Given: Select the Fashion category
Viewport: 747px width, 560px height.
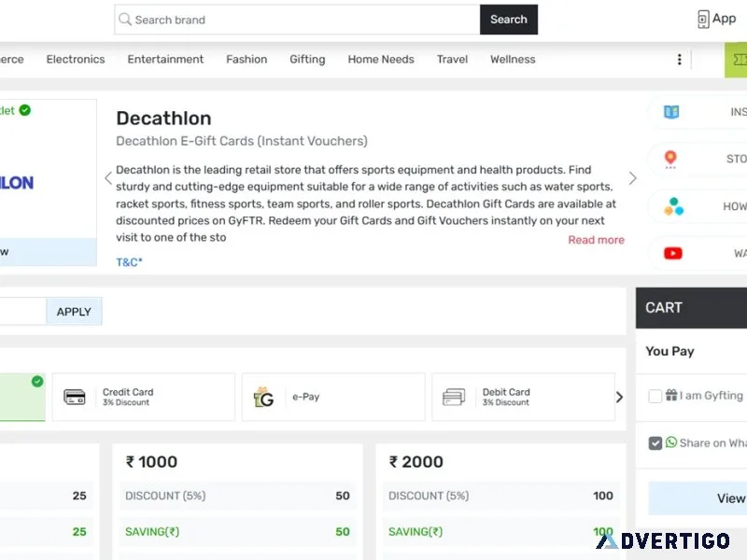Looking at the screenshot, I should click(x=247, y=60).
